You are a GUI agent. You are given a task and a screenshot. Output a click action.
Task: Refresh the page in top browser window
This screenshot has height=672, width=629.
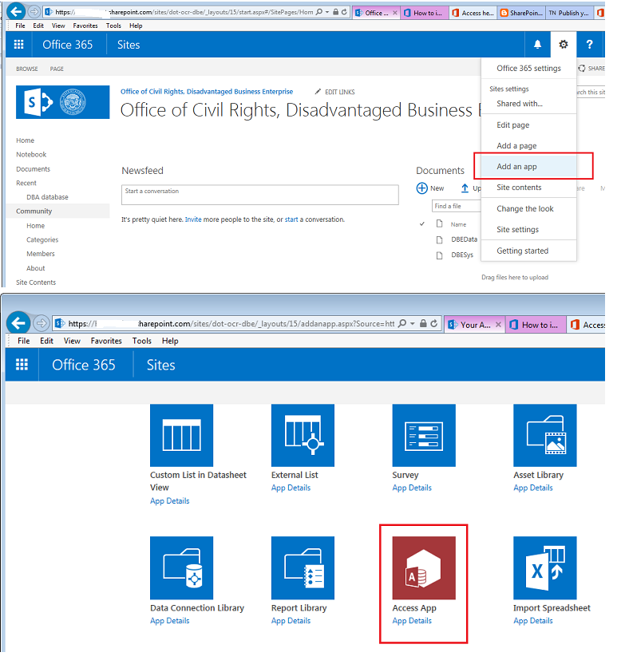point(344,12)
